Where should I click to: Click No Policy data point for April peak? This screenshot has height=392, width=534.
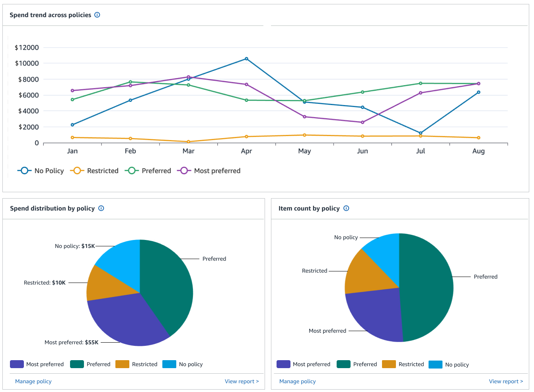coord(246,59)
